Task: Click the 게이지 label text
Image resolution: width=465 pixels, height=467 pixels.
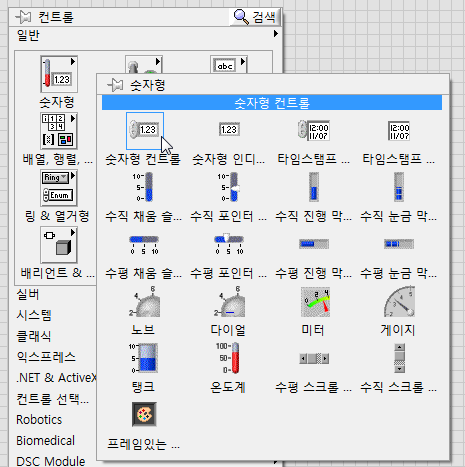Action: click(x=398, y=330)
